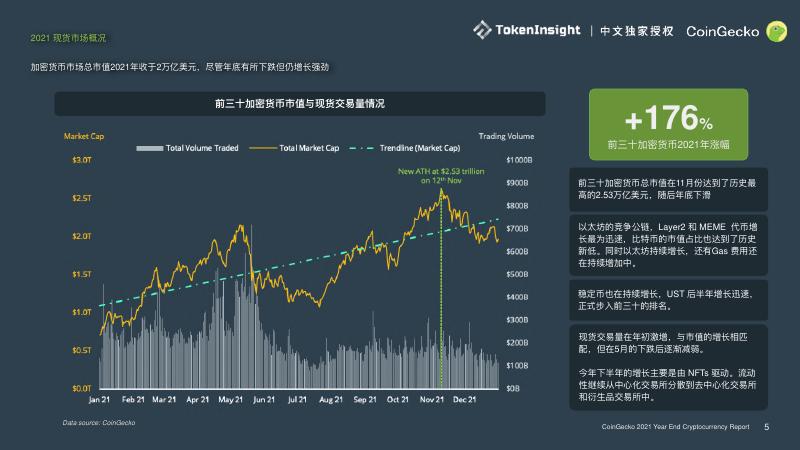Click the card about 2.53万亿美元 历史最高
Viewport: 800px width, 450px height.
click(x=668, y=189)
